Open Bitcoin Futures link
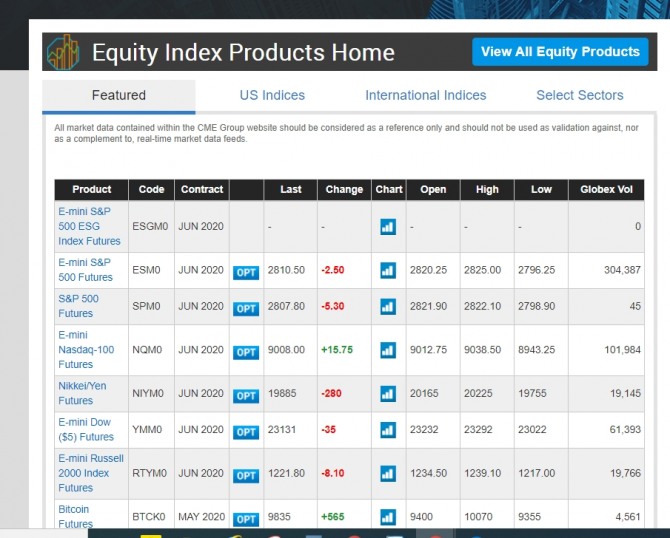Image resolution: width=670 pixels, height=538 pixels. (x=76, y=517)
